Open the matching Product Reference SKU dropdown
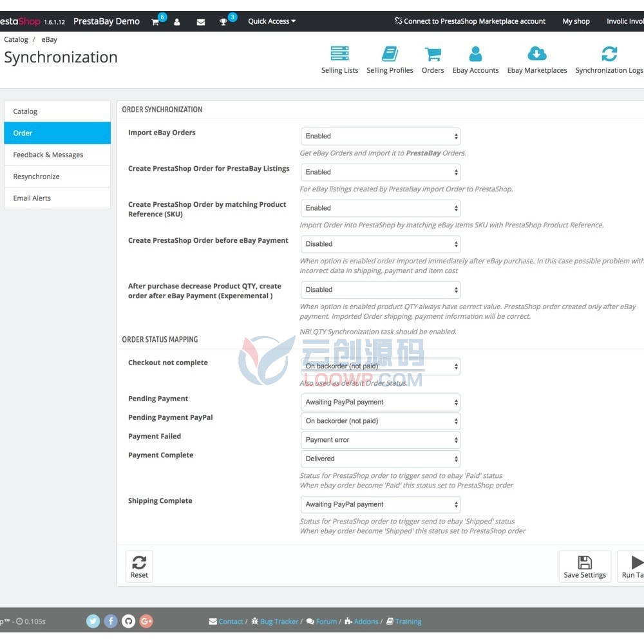The width and height of the screenshot is (644, 644). pyautogui.click(x=381, y=208)
